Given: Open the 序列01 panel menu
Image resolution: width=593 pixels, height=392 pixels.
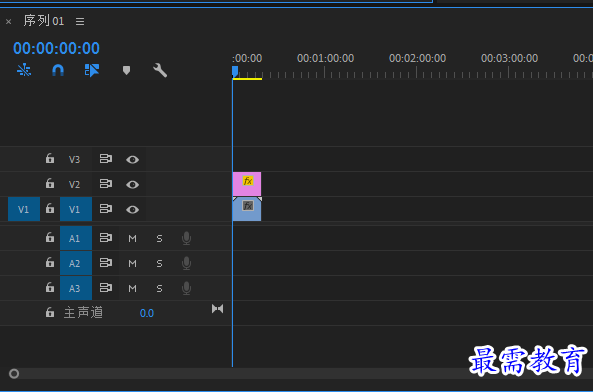Looking at the screenshot, I should coord(80,22).
